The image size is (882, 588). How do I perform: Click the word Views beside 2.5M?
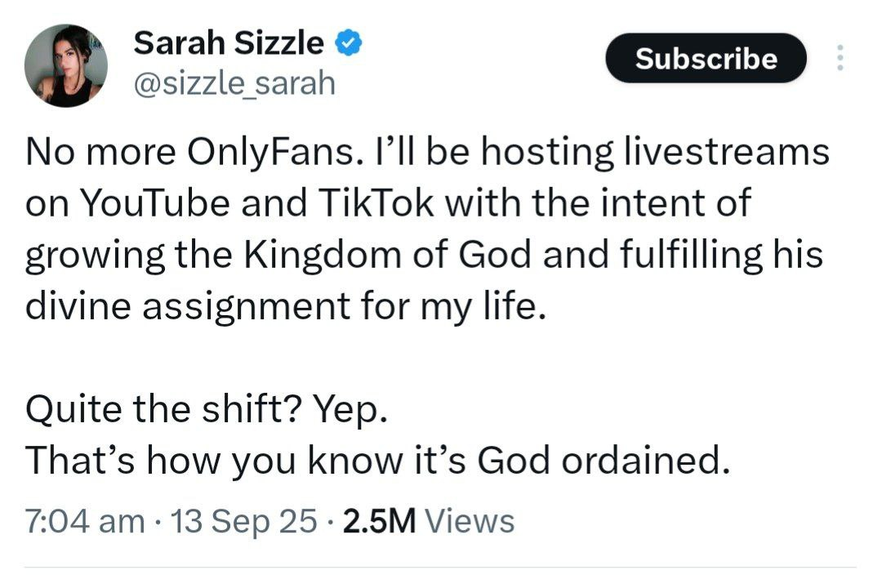(470, 520)
